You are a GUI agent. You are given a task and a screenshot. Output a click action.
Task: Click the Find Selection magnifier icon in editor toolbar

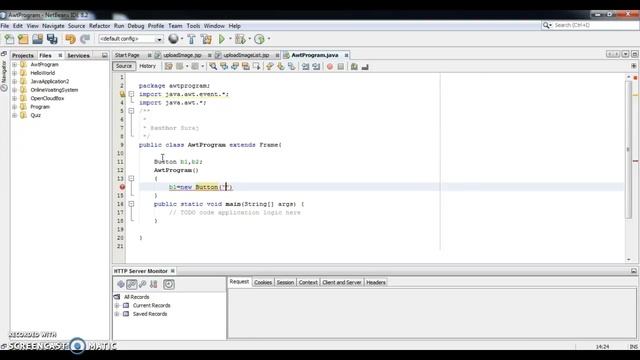pos(213,66)
